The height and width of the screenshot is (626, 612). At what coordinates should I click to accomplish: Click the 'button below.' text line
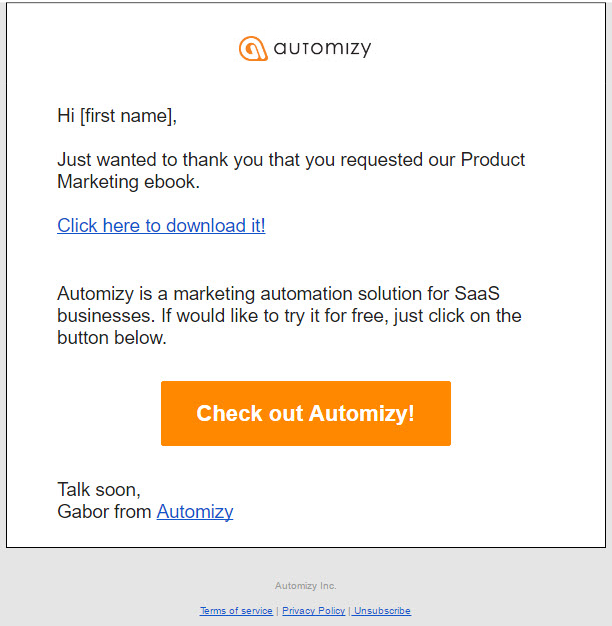tap(112, 338)
